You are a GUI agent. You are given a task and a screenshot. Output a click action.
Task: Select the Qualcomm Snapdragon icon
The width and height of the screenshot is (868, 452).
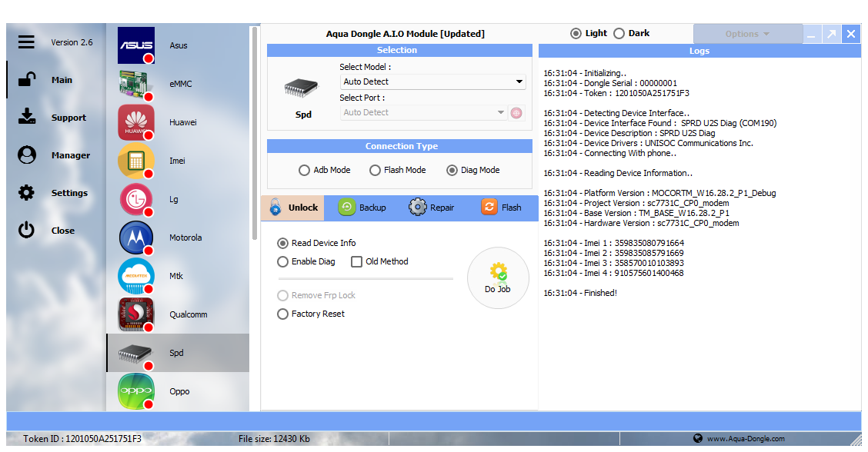click(x=136, y=314)
